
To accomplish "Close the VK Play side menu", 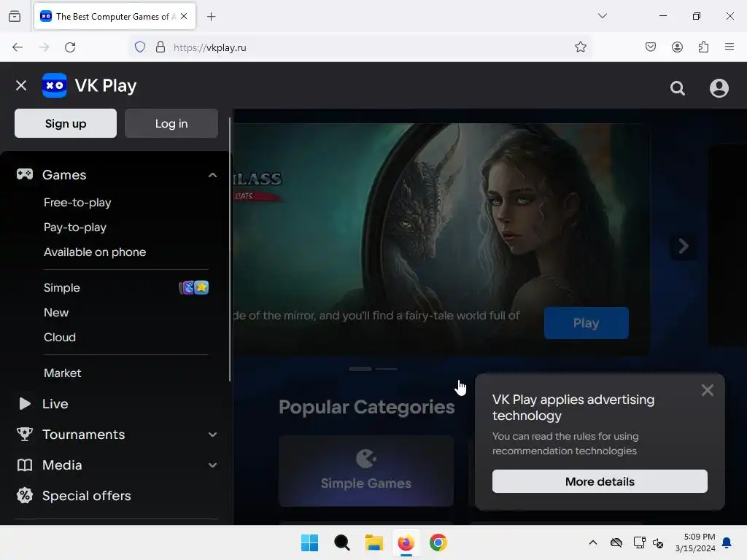I will 21,86.
